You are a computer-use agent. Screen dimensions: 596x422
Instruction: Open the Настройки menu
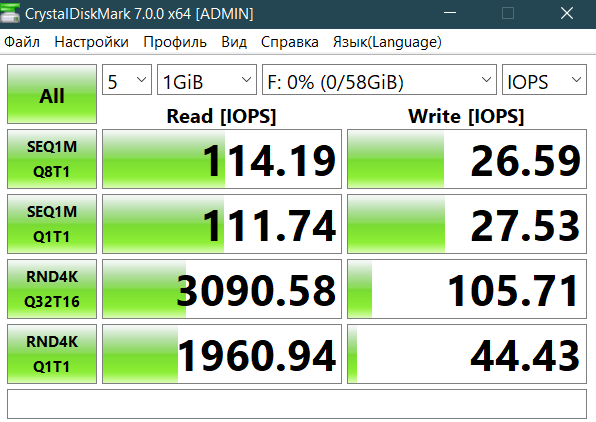point(91,42)
